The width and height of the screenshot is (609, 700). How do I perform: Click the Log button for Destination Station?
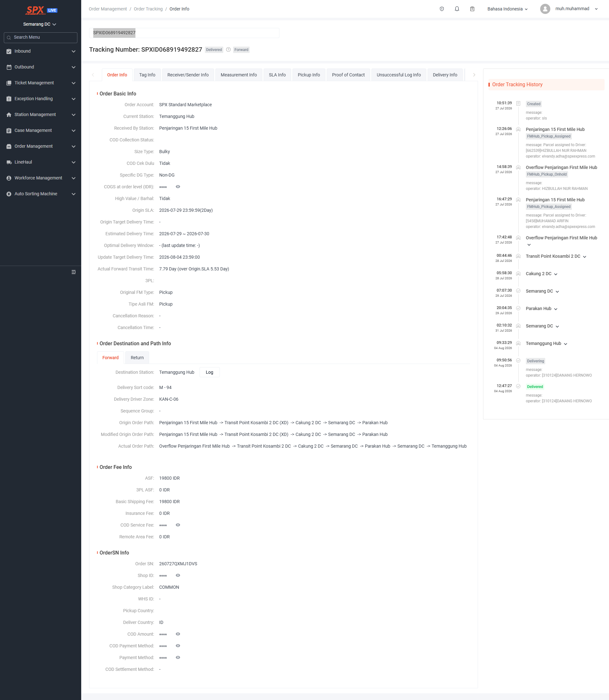(x=209, y=372)
